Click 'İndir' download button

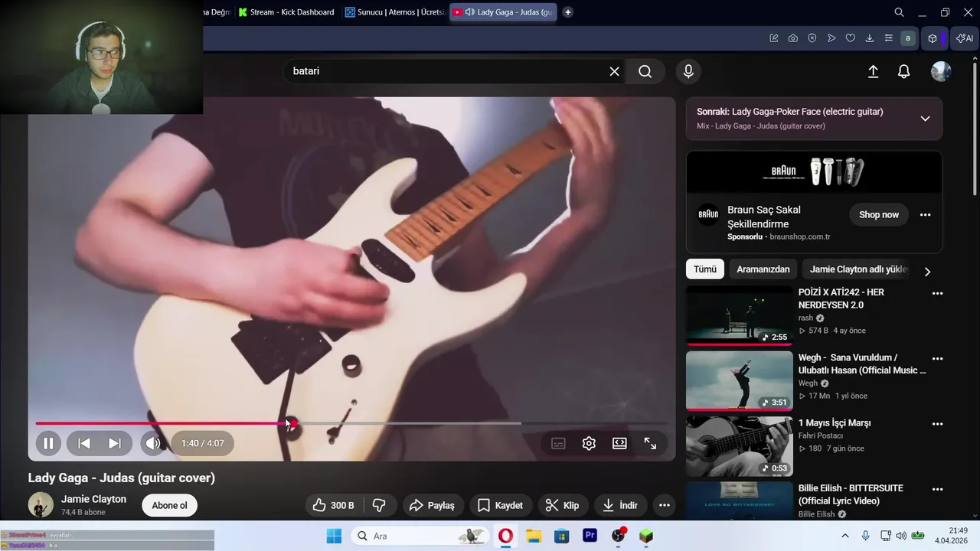click(620, 505)
